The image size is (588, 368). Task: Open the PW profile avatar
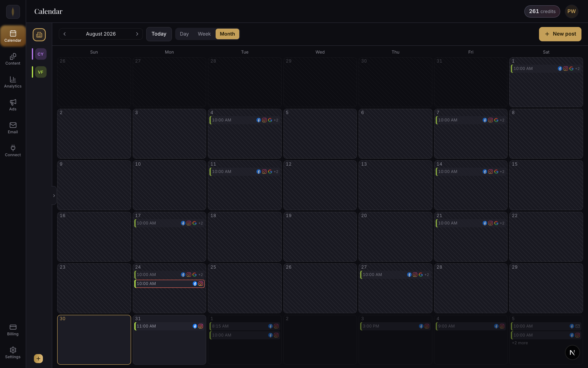(x=571, y=11)
